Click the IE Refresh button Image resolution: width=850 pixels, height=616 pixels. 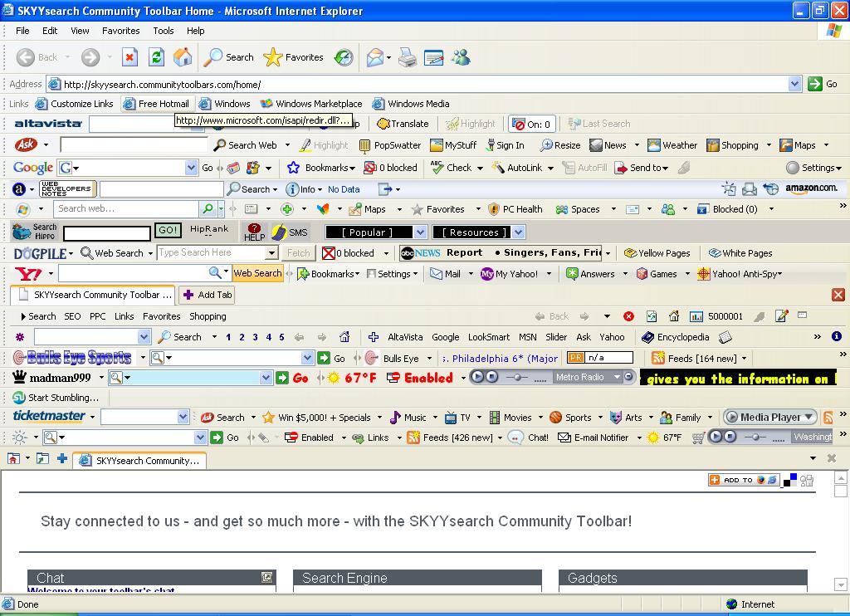157,57
